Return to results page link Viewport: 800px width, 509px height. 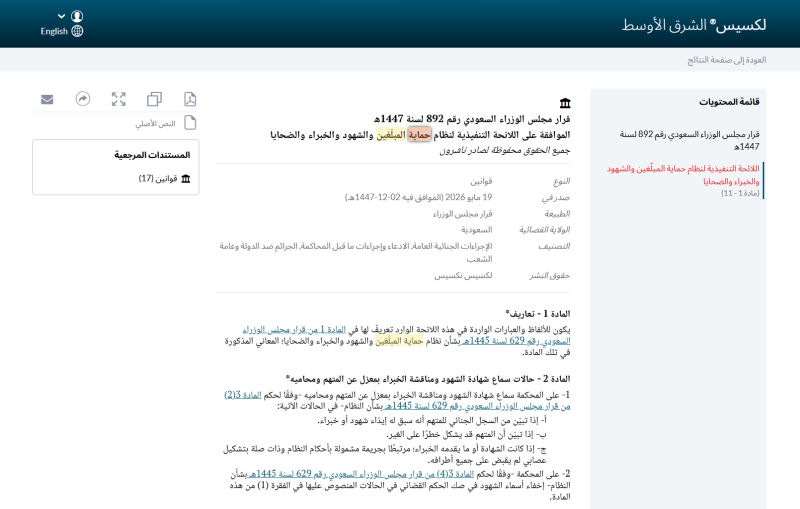pyautogui.click(x=727, y=60)
